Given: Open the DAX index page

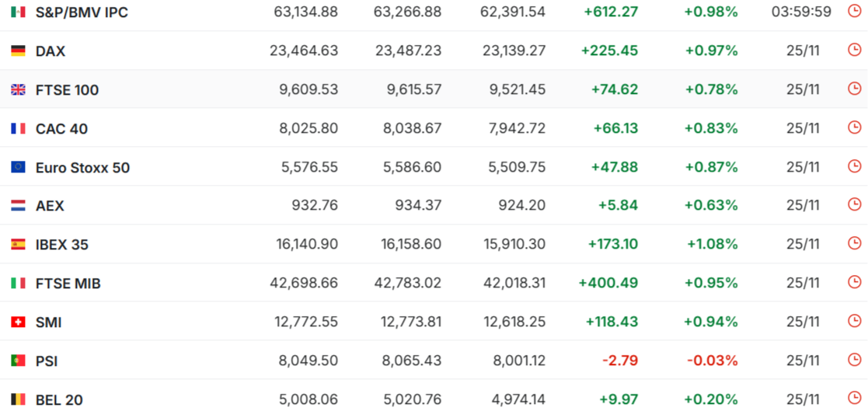Looking at the screenshot, I should click(51, 51).
